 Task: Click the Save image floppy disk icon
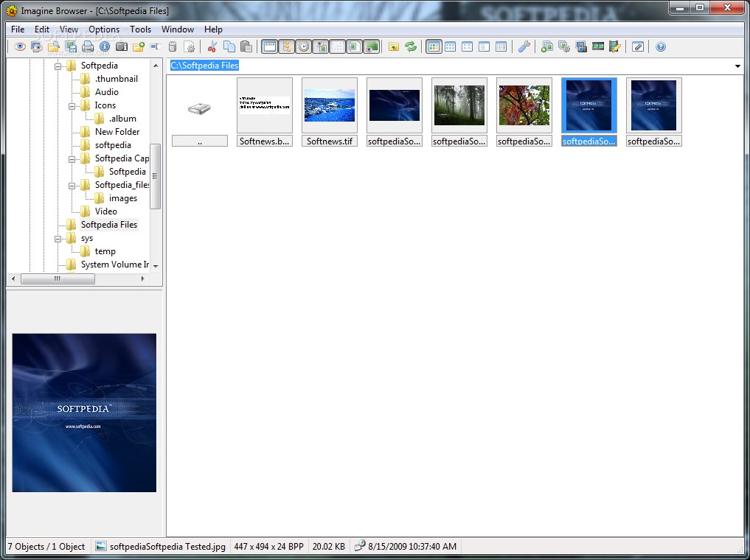click(71, 47)
